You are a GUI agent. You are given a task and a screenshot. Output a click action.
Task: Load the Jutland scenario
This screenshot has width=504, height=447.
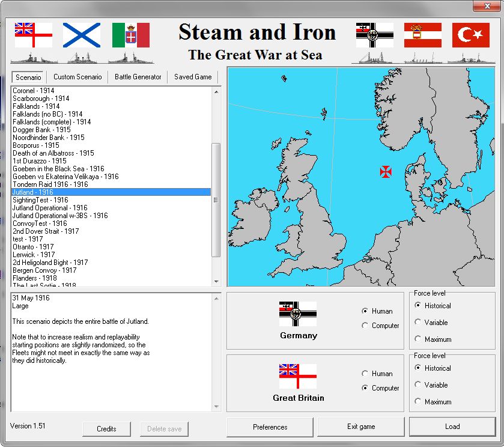point(452,426)
